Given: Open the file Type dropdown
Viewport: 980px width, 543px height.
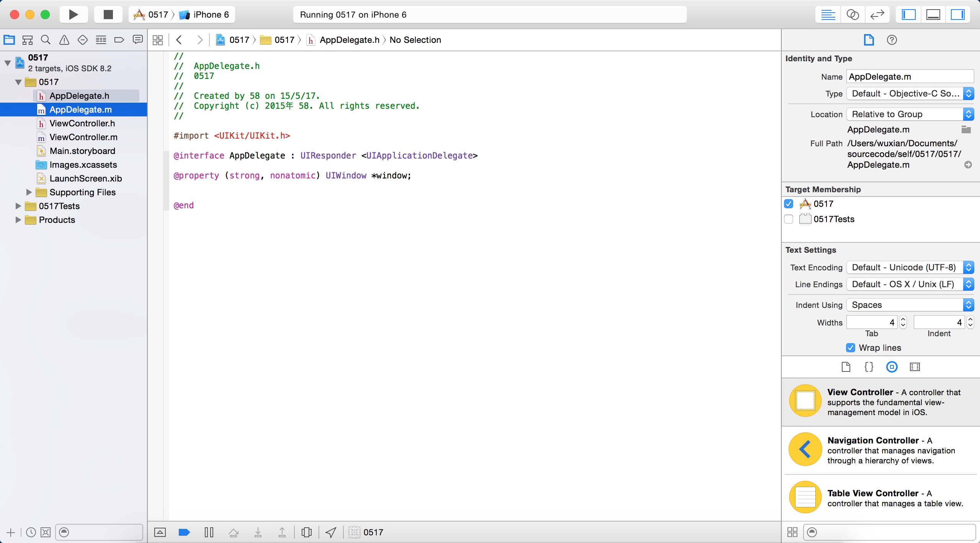Looking at the screenshot, I should [x=910, y=93].
